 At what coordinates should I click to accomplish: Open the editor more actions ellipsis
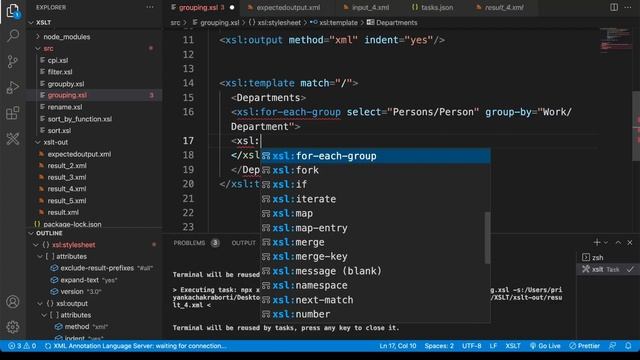coord(628,7)
